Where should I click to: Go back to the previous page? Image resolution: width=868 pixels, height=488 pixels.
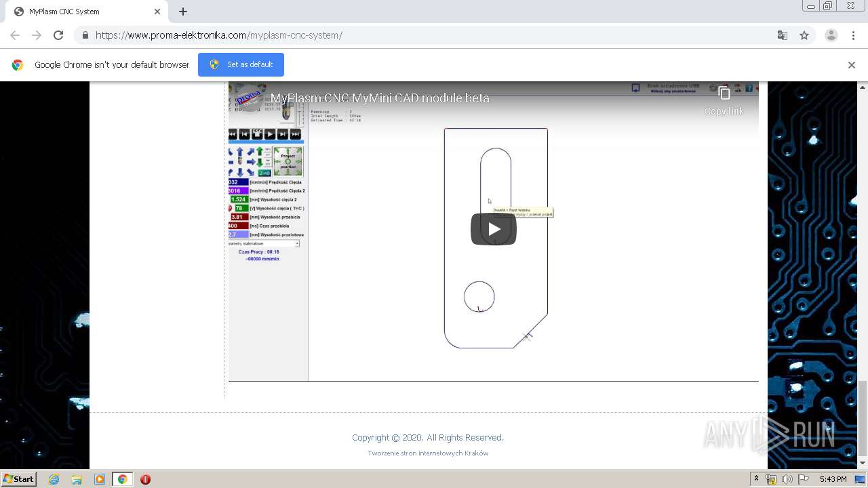point(15,35)
